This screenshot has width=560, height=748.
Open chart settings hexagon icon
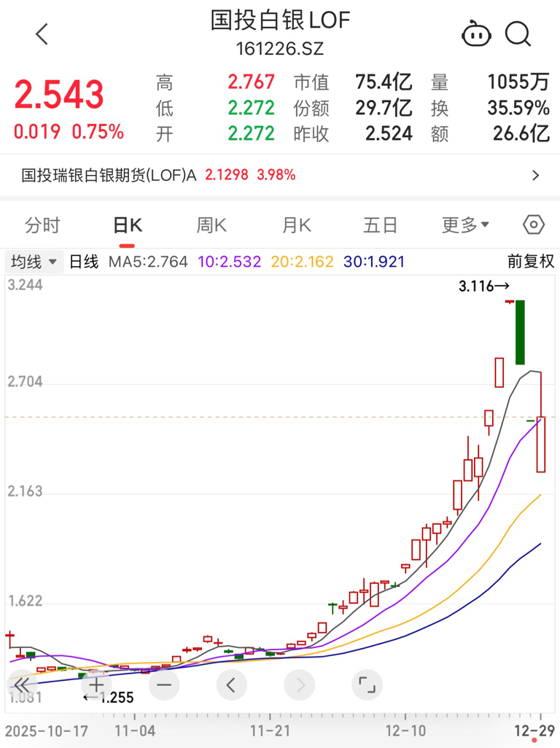tap(533, 225)
